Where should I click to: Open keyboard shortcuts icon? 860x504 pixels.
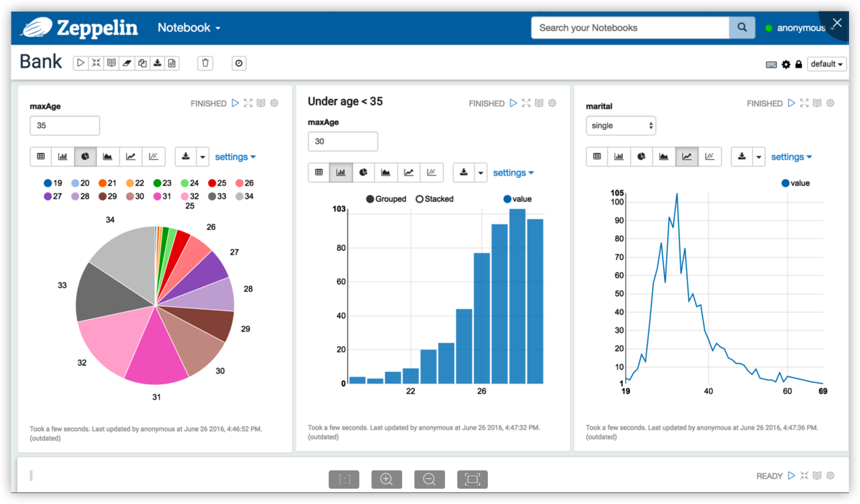(x=771, y=65)
